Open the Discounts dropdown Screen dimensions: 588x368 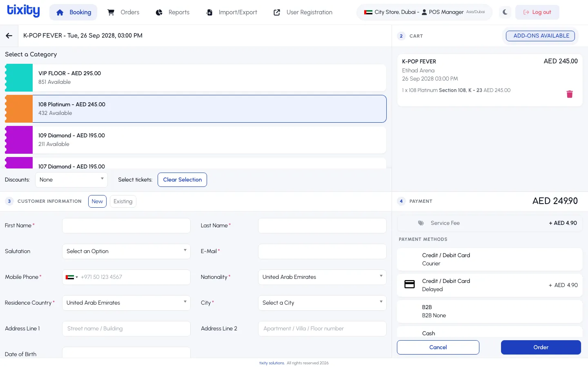71,180
